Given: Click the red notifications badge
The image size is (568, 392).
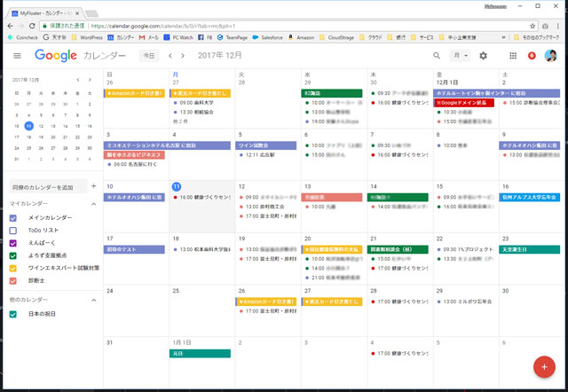Looking at the screenshot, I should [532, 56].
